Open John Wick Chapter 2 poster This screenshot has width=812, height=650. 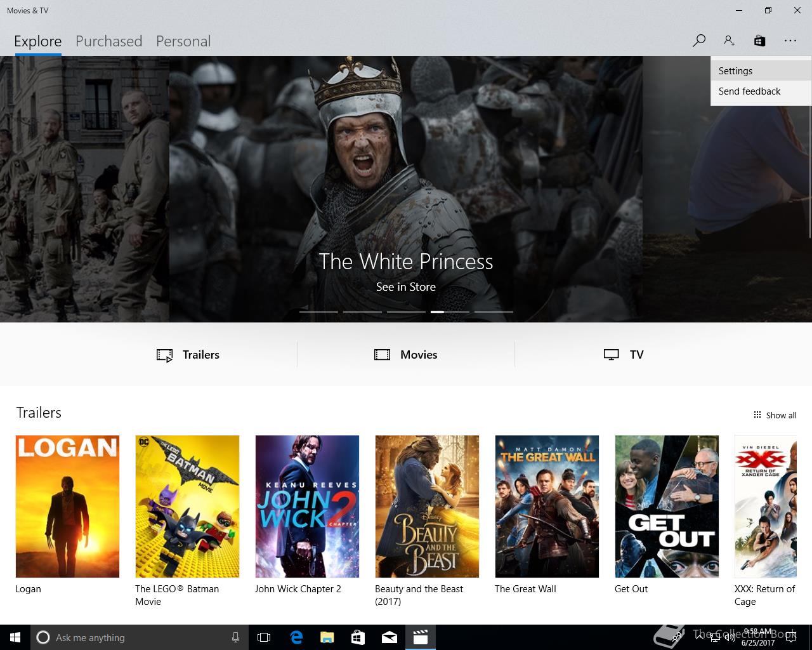(307, 507)
